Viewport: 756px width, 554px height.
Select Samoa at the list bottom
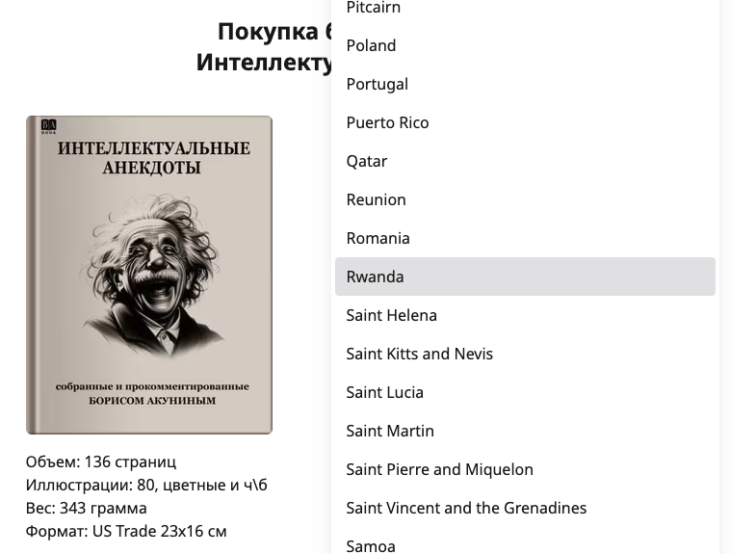tap(525, 543)
